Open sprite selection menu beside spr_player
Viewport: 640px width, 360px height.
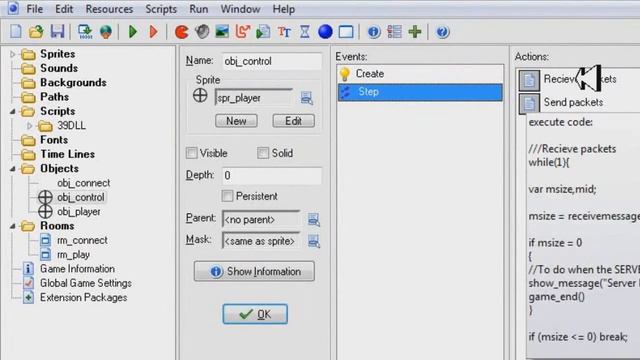click(x=307, y=98)
